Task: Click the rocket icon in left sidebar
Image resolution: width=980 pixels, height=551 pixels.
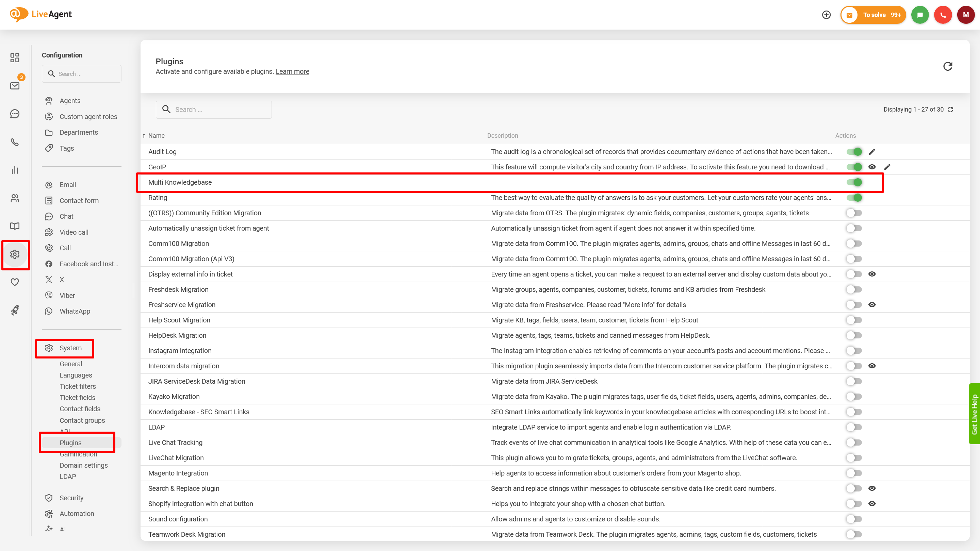Action: tap(15, 310)
